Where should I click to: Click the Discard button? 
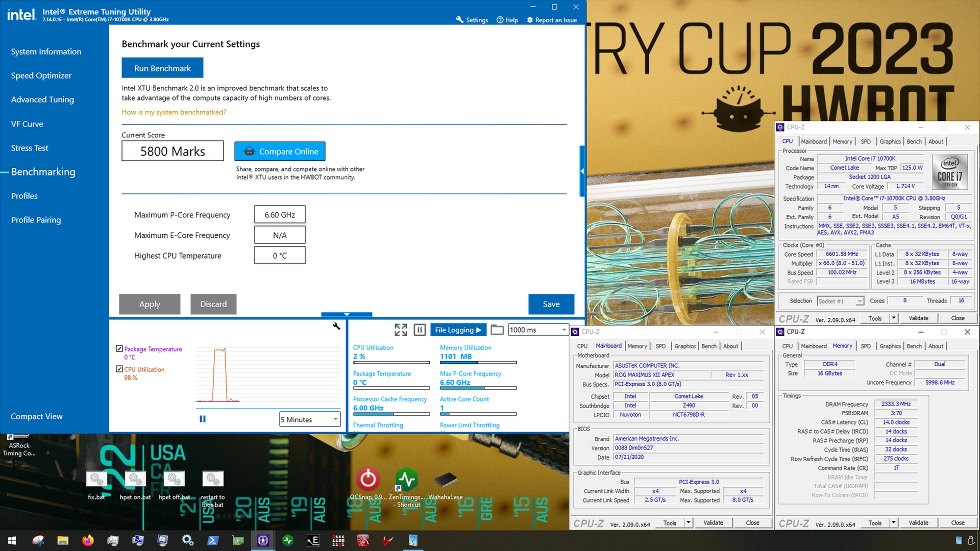click(213, 304)
